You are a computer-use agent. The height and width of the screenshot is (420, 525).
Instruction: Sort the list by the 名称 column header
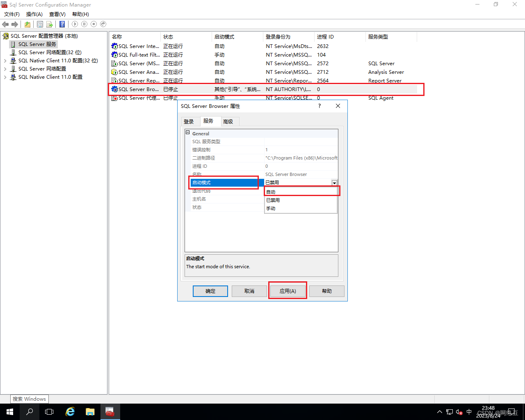point(135,37)
